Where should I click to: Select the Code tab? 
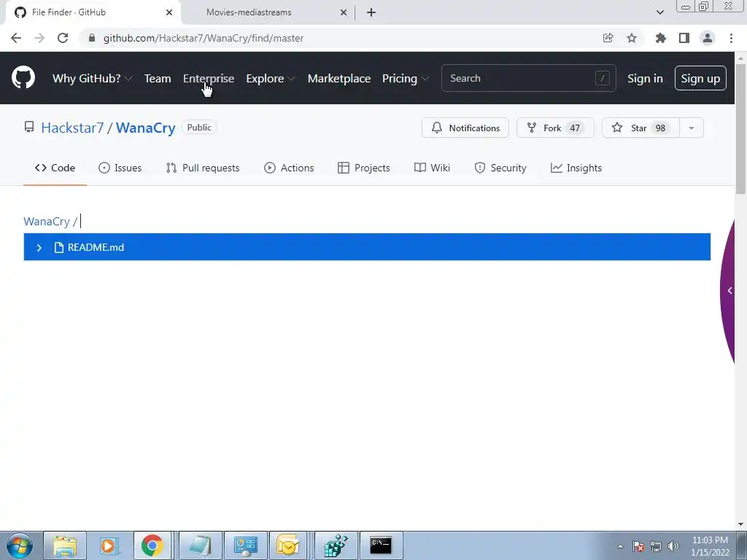point(55,168)
